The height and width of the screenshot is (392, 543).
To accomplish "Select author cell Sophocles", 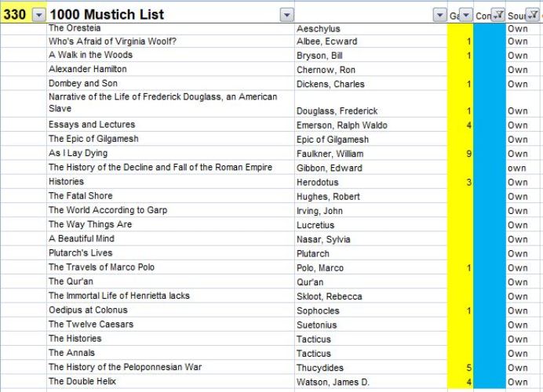I will [371, 310].
